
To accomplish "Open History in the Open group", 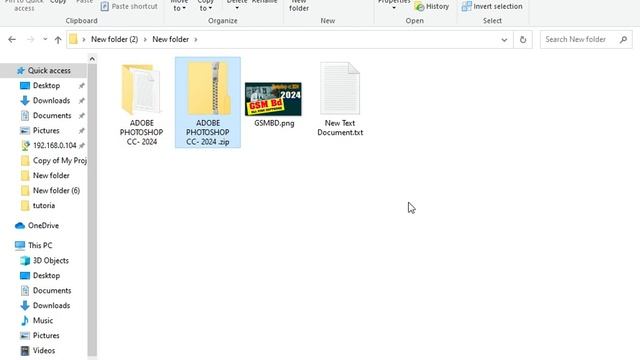I will click(431, 7).
